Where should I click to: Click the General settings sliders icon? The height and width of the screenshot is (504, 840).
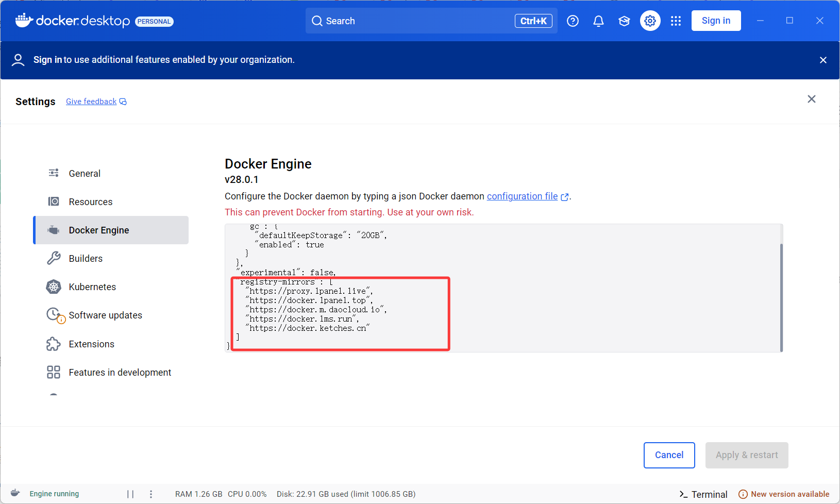tap(54, 173)
